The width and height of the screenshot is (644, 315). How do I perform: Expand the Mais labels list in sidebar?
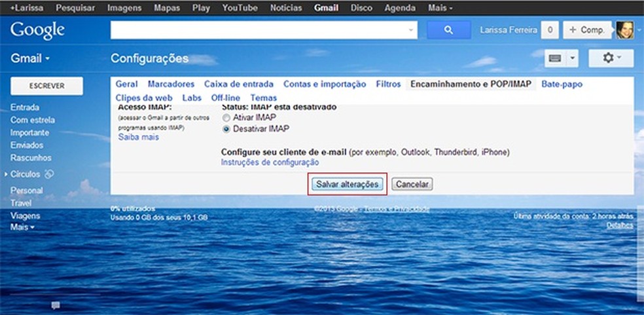pos(22,227)
